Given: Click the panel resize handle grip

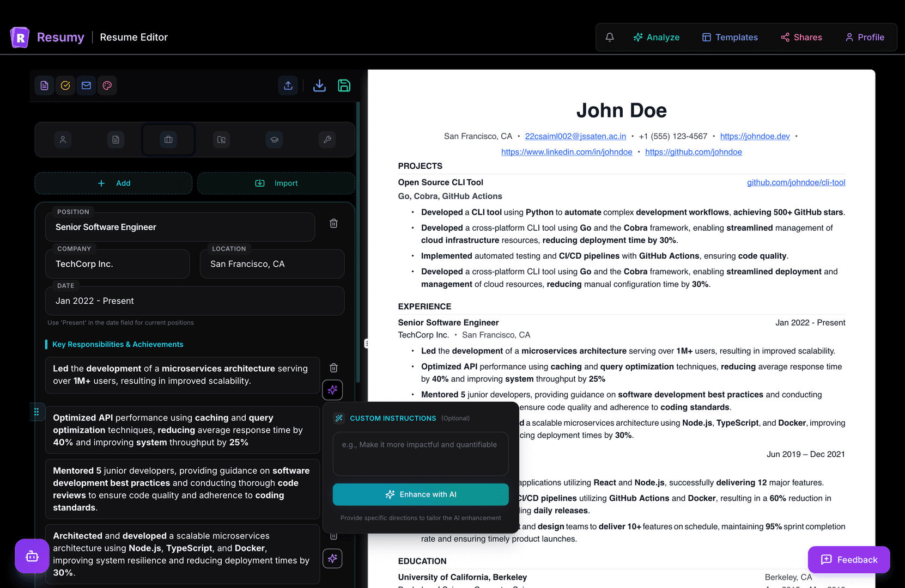Looking at the screenshot, I should tap(367, 344).
